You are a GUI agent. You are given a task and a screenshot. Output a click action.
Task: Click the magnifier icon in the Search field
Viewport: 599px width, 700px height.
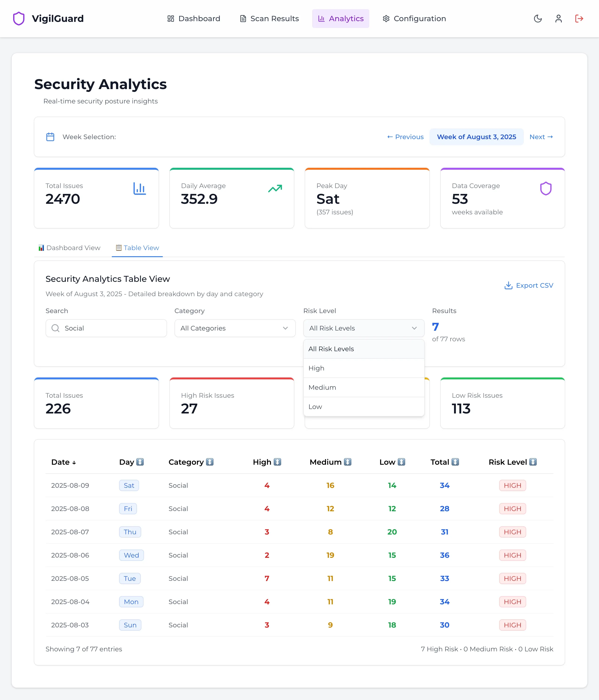(55, 328)
